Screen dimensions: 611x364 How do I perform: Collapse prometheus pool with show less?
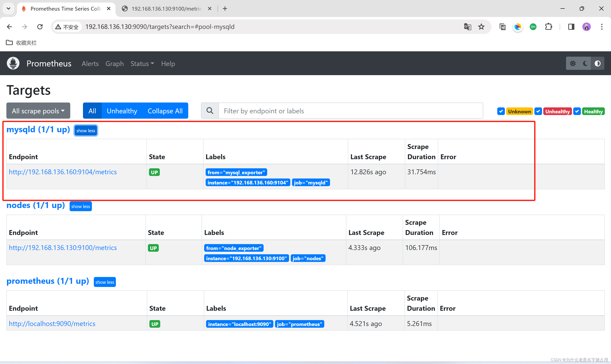click(x=105, y=282)
